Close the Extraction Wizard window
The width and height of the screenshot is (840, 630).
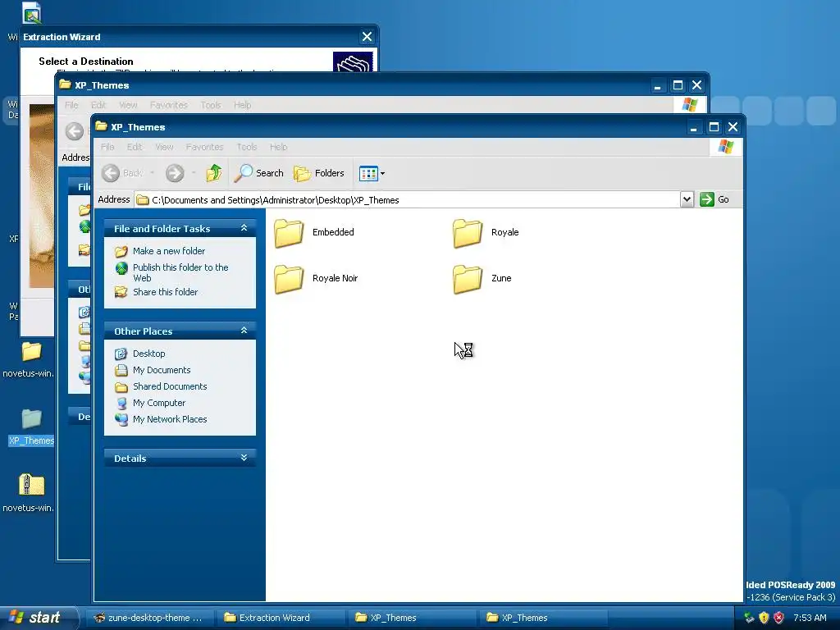pos(367,36)
